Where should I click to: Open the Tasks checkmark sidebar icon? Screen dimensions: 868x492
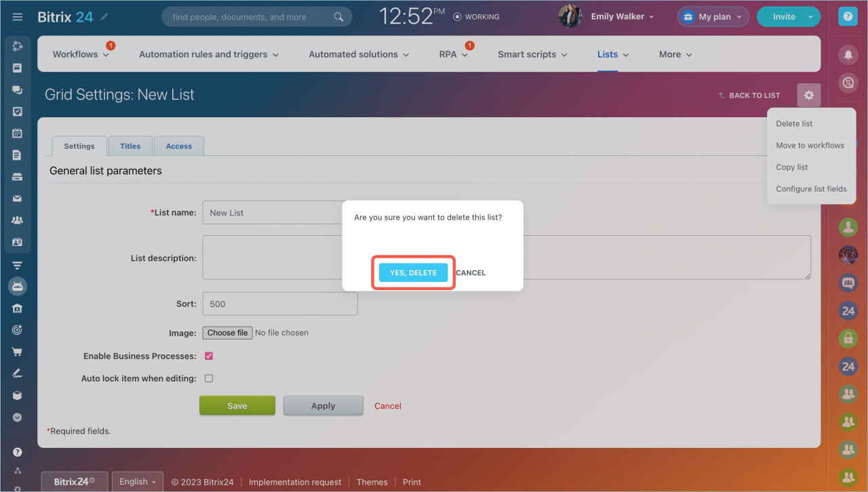[18, 112]
